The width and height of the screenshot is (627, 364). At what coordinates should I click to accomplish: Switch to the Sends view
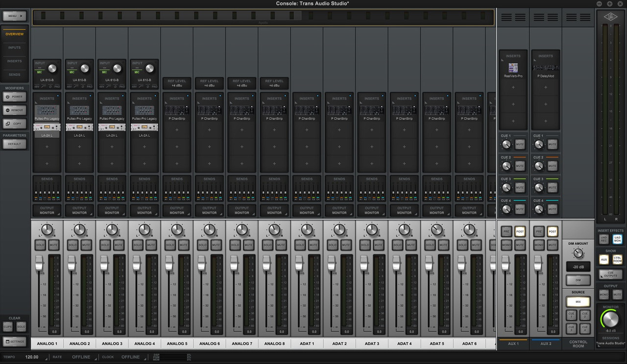tap(15, 75)
